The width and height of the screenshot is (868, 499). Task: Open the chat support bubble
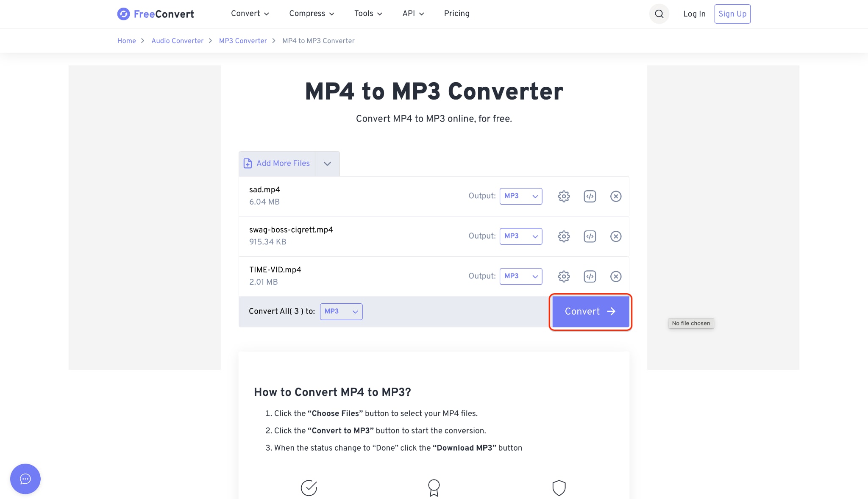point(25,479)
